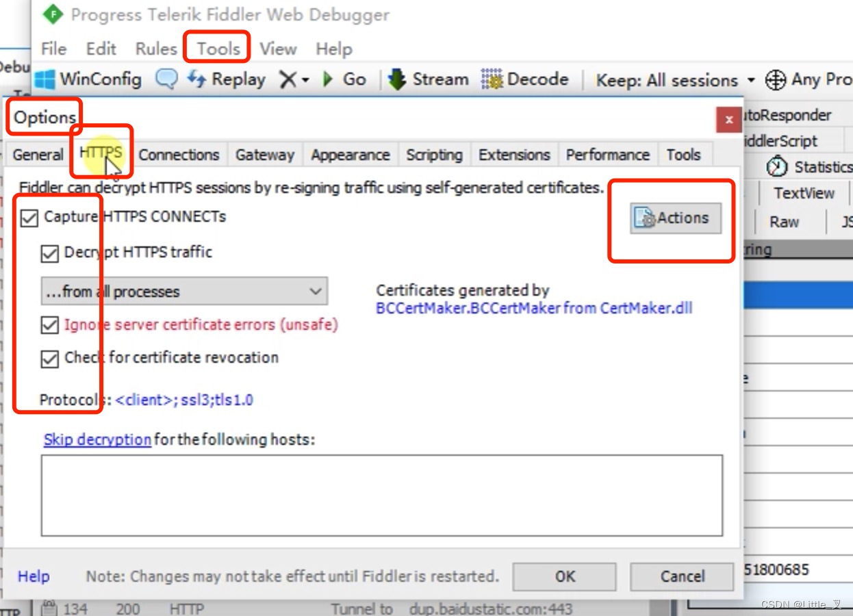The width and height of the screenshot is (853, 616).
Task: Click the Actions button
Action: pos(676,218)
